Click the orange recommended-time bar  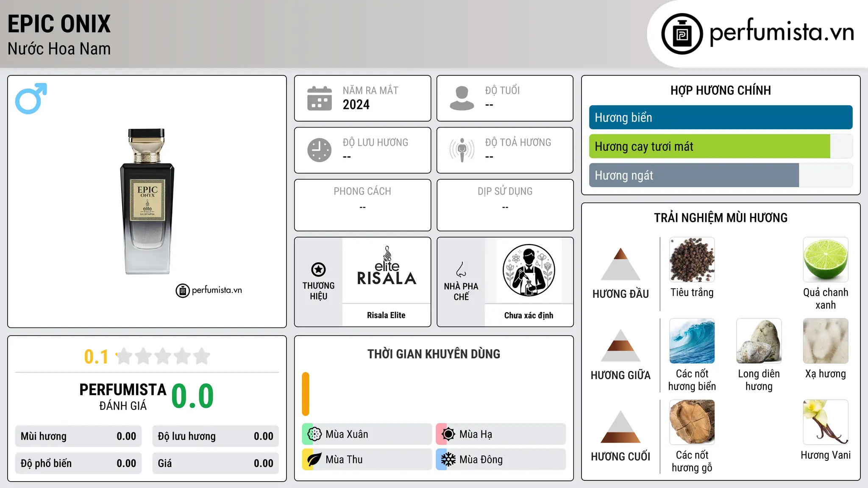click(x=306, y=394)
